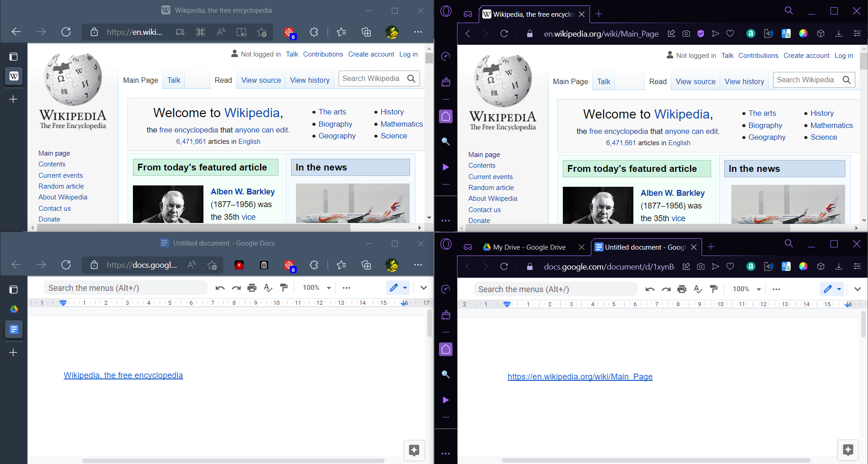
Task: Open Collections icon in Edge Wikipedia window
Action: click(366, 32)
